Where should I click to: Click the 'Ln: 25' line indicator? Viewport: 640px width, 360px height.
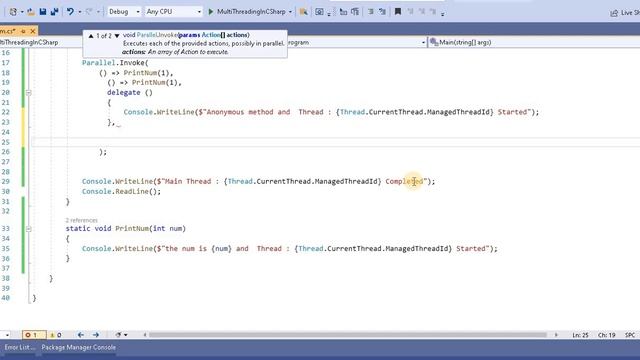[580, 335]
